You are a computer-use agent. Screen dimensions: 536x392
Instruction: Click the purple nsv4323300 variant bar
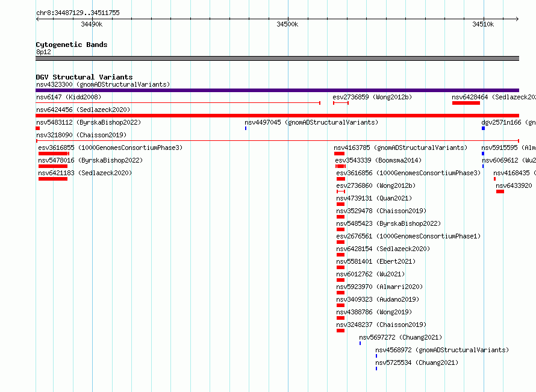click(277, 90)
